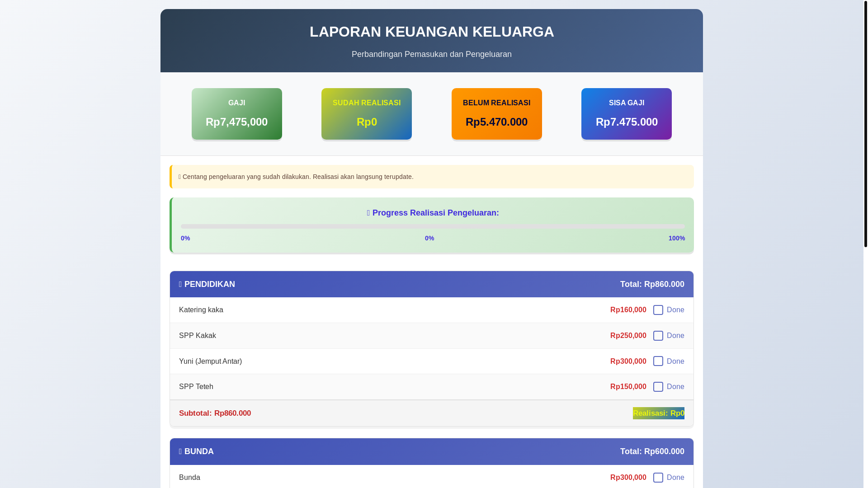The height and width of the screenshot is (488, 868).
Task: Click the realisasi progress bar
Action: tap(433, 226)
